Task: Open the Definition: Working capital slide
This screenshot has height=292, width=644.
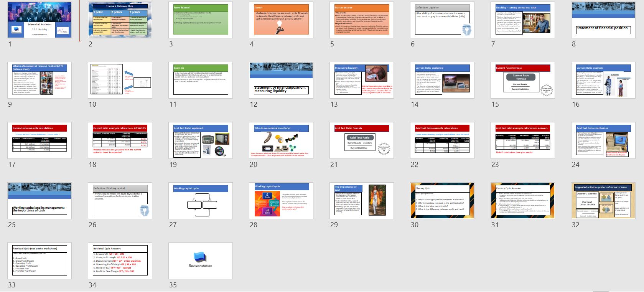Action: click(x=120, y=201)
